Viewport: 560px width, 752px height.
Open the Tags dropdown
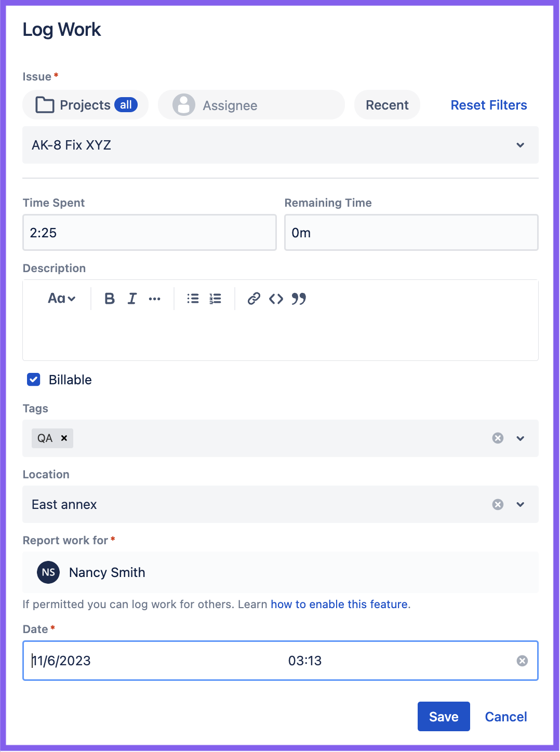[520, 438]
